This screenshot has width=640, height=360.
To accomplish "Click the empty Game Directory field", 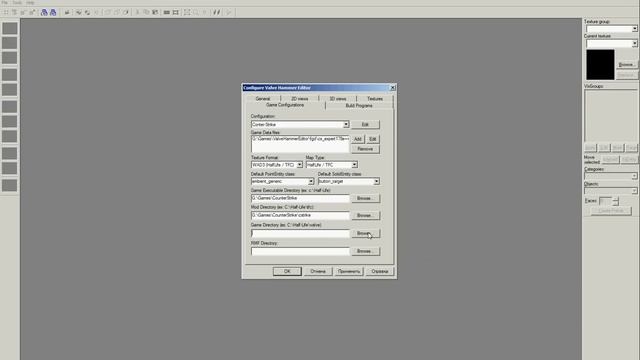I will pos(300,233).
